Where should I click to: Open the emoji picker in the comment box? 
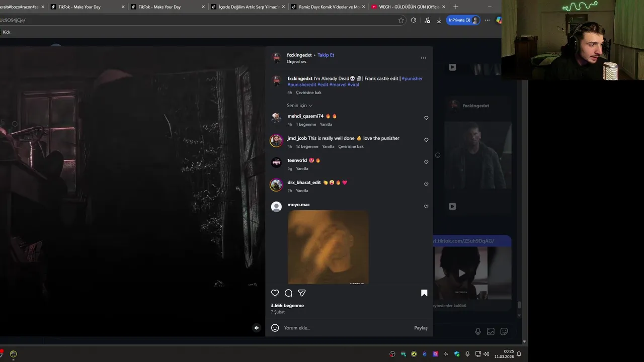275,328
